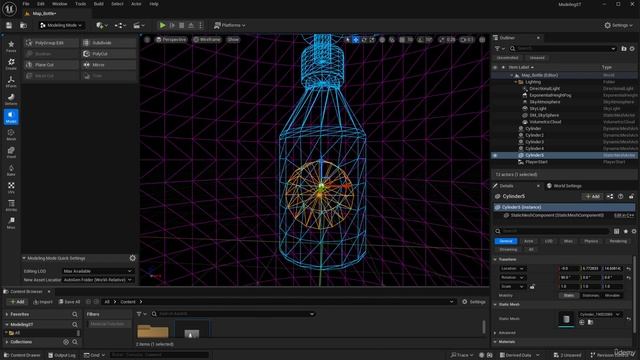The width and height of the screenshot is (640, 360).
Task: Open the Platforms dropdown
Action: coord(230,25)
